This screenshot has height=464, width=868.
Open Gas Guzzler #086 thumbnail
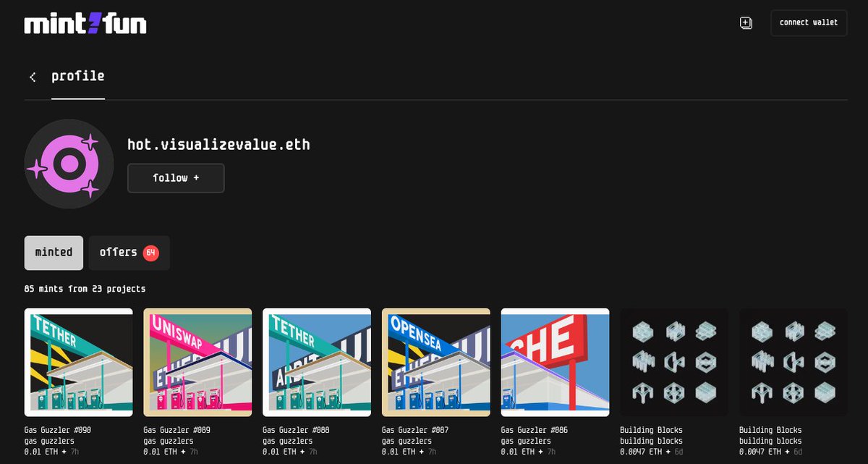(556, 363)
